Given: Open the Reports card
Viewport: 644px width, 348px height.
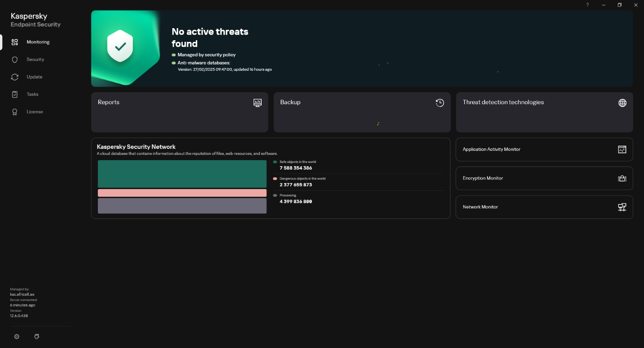Looking at the screenshot, I should click(x=180, y=112).
